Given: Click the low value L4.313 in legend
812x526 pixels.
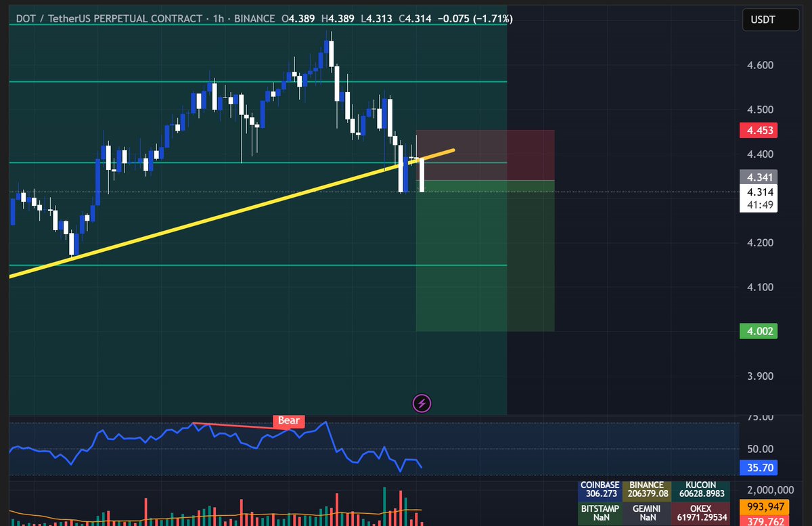Looking at the screenshot, I should tap(376, 19).
